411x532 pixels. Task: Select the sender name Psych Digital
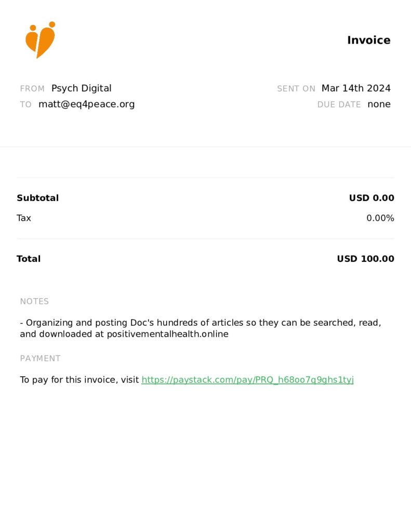(x=81, y=88)
